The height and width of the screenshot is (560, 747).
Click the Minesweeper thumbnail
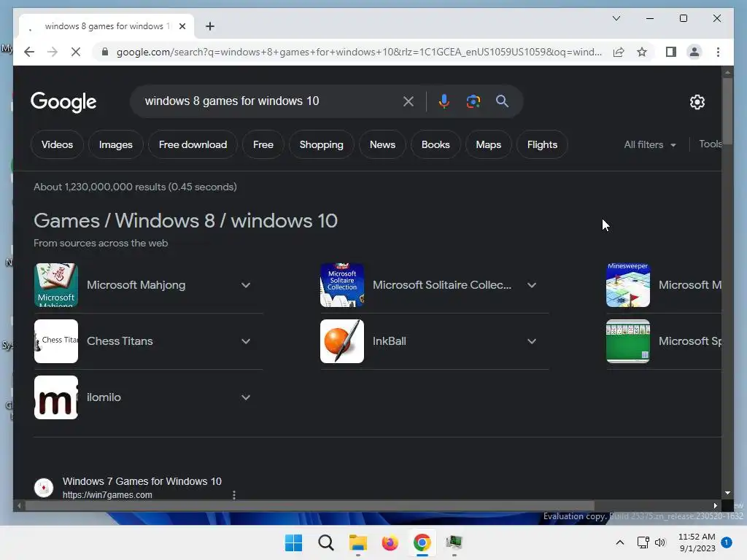pyautogui.click(x=628, y=285)
